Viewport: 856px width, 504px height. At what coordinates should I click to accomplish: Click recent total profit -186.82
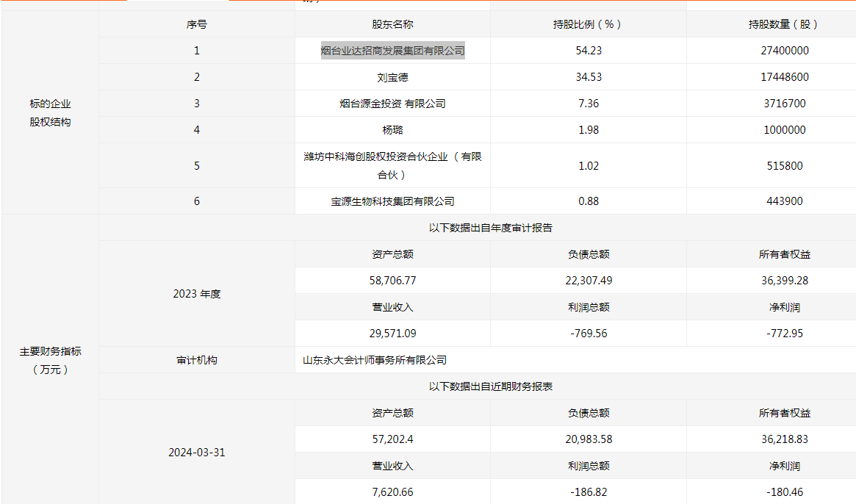coord(589,492)
